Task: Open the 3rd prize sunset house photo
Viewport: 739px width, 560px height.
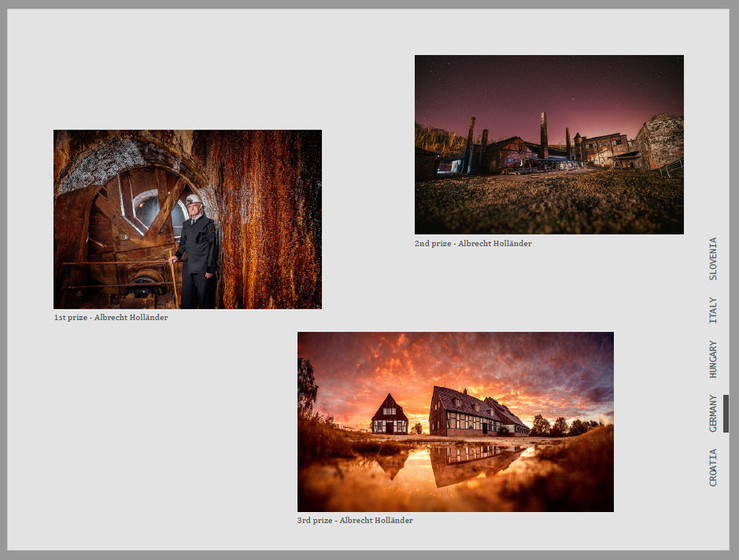Action: 455,422
